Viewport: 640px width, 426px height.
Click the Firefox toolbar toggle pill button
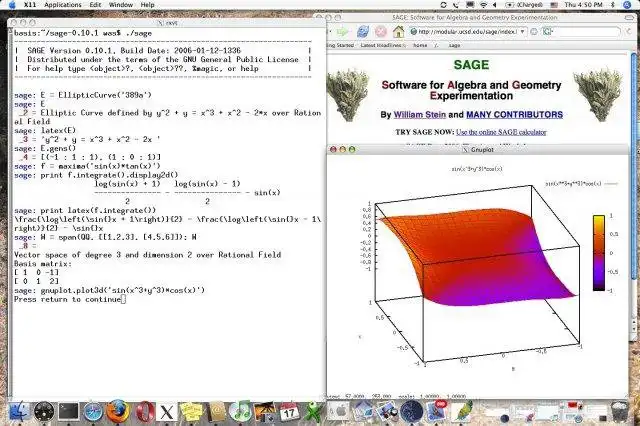(x=630, y=18)
